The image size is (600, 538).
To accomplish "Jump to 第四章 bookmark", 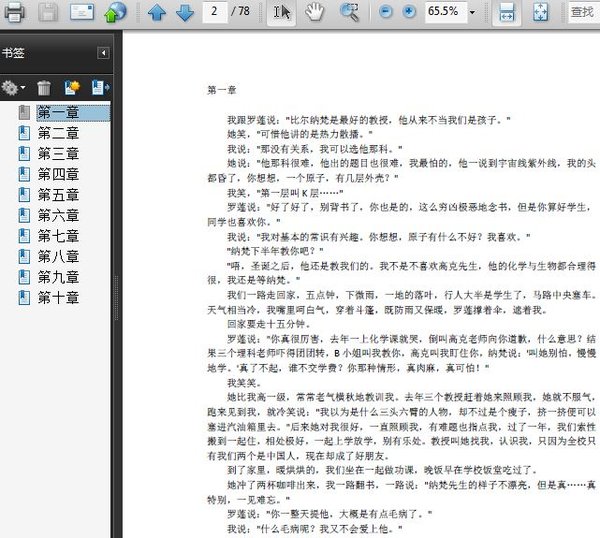I will 58,174.
